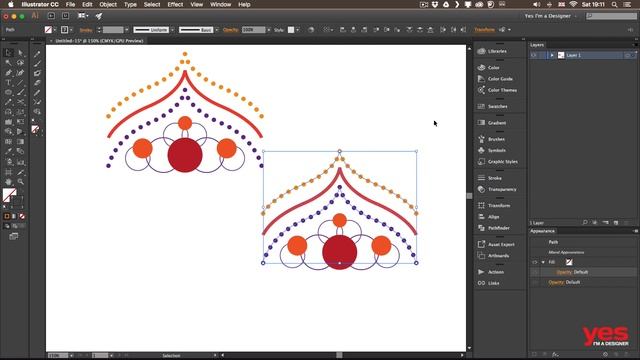Select the Scissors tool
Viewport: 640px width, 360px height.
coord(20,102)
